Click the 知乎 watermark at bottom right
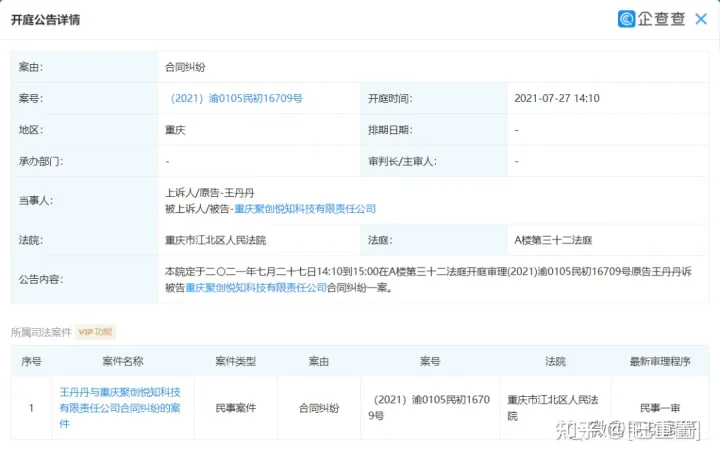 pos(582,431)
